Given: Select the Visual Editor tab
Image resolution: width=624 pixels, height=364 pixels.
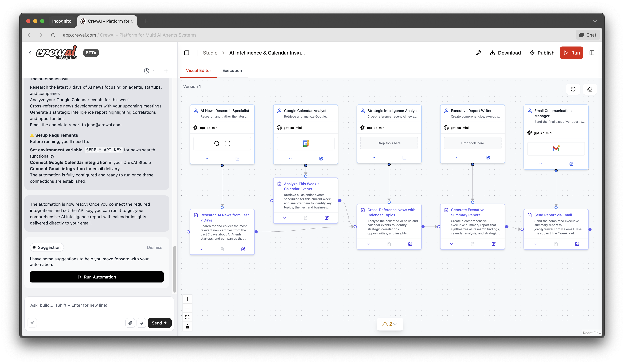Looking at the screenshot, I should pos(198,71).
